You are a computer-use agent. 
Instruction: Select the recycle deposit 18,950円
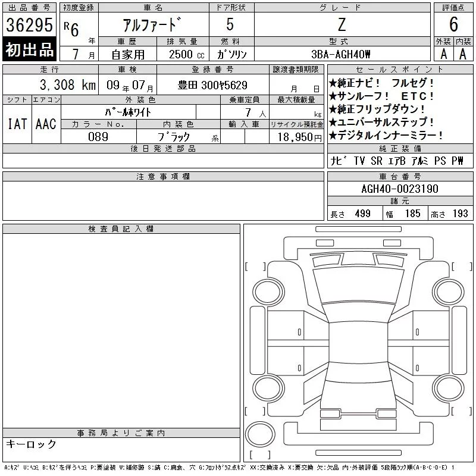click(x=300, y=137)
